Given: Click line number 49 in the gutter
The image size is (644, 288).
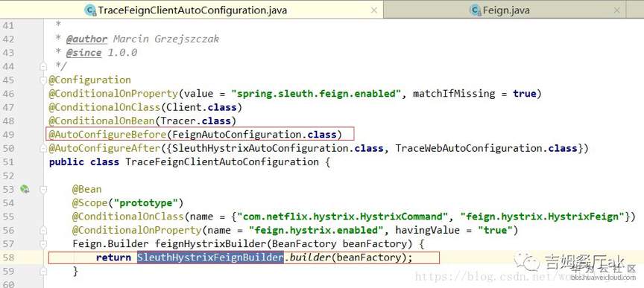Looking at the screenshot, I should (8, 135).
